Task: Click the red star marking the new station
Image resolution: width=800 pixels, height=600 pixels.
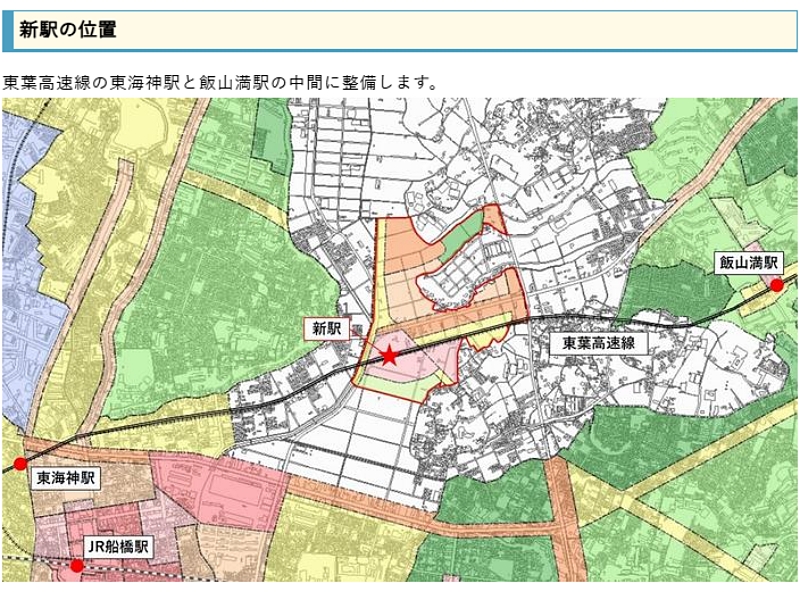Action: click(388, 355)
